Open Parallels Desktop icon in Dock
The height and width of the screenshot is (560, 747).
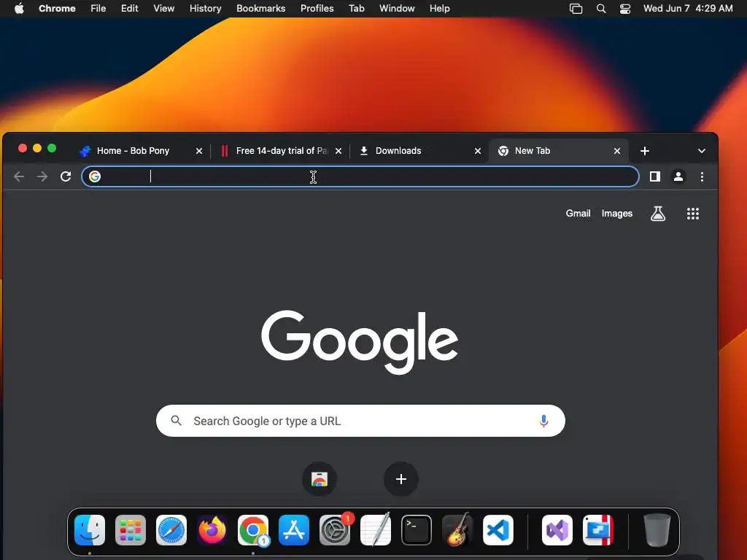tap(598, 530)
